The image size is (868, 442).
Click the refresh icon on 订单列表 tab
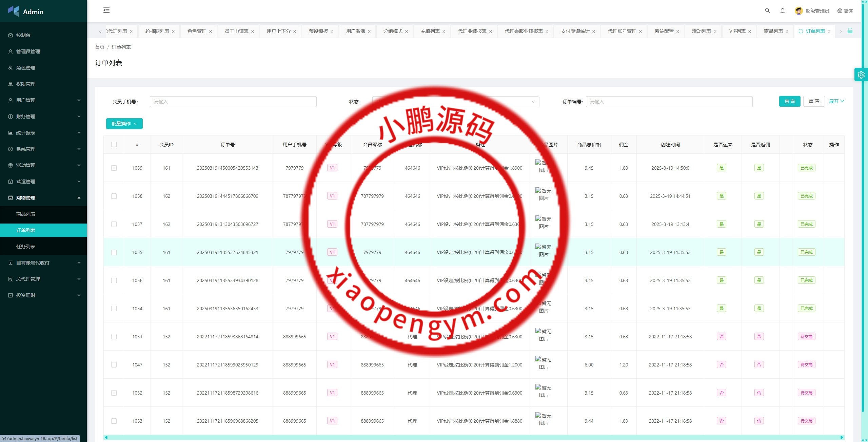click(801, 31)
